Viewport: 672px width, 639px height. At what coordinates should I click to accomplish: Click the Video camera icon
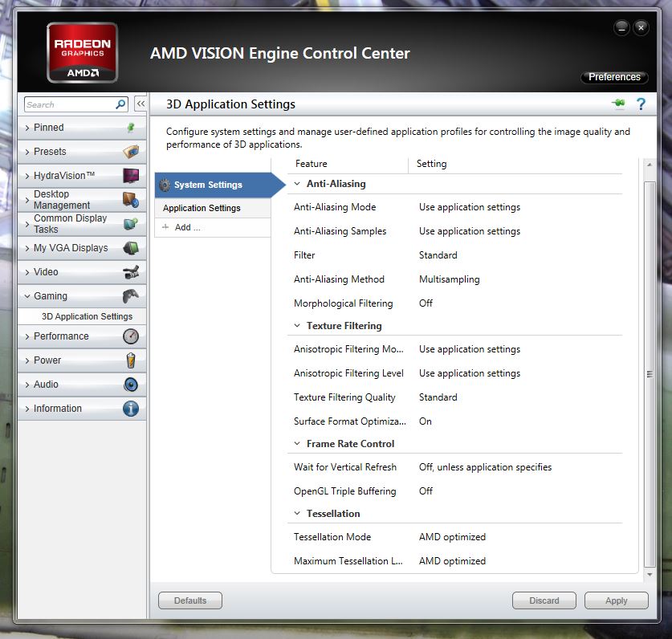(131, 271)
